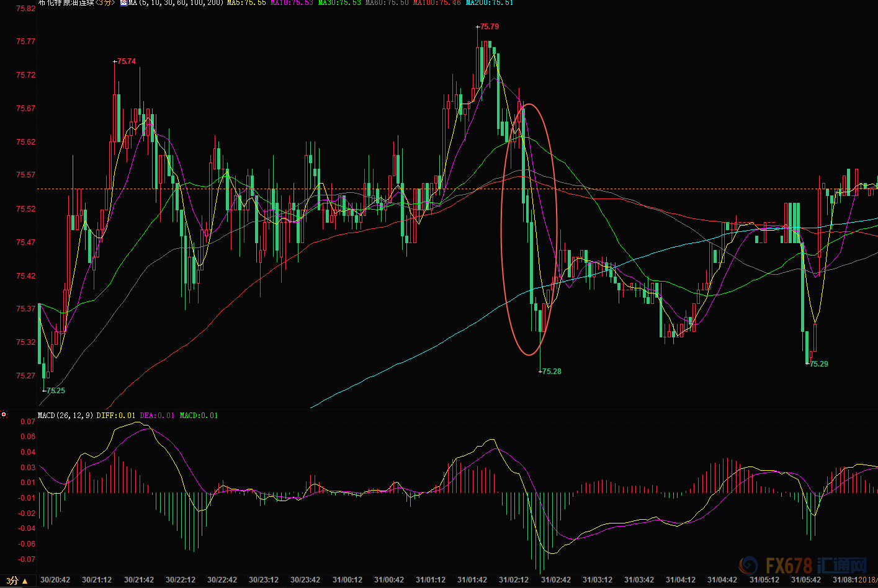Click the DEA value in MACD header
Image resolution: width=878 pixels, height=588 pixels.
pyautogui.click(x=157, y=415)
